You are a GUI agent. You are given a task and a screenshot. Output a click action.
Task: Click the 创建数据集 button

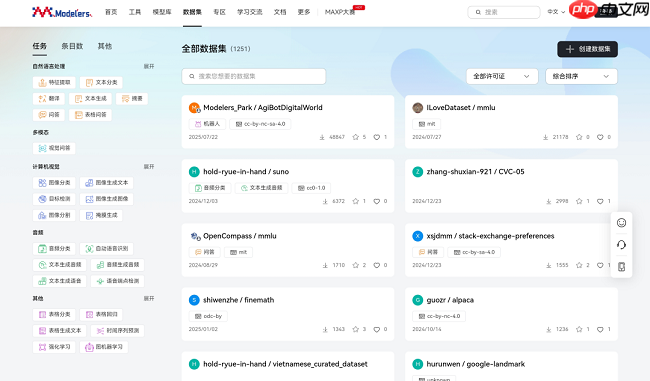tap(587, 49)
